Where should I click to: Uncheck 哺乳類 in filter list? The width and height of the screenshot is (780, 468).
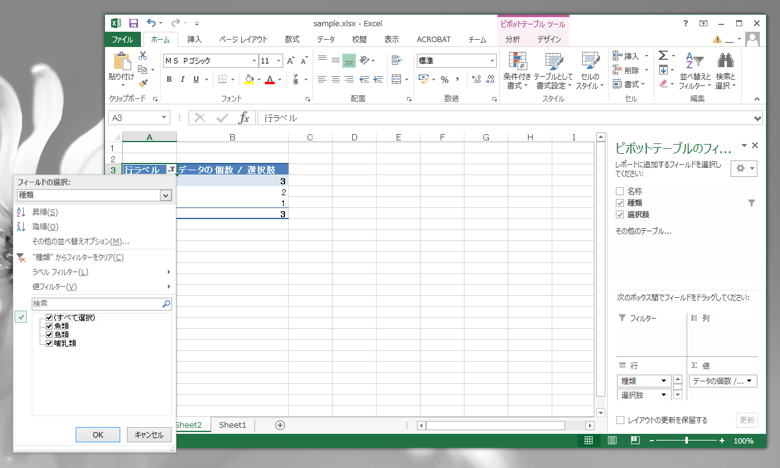[x=49, y=343]
